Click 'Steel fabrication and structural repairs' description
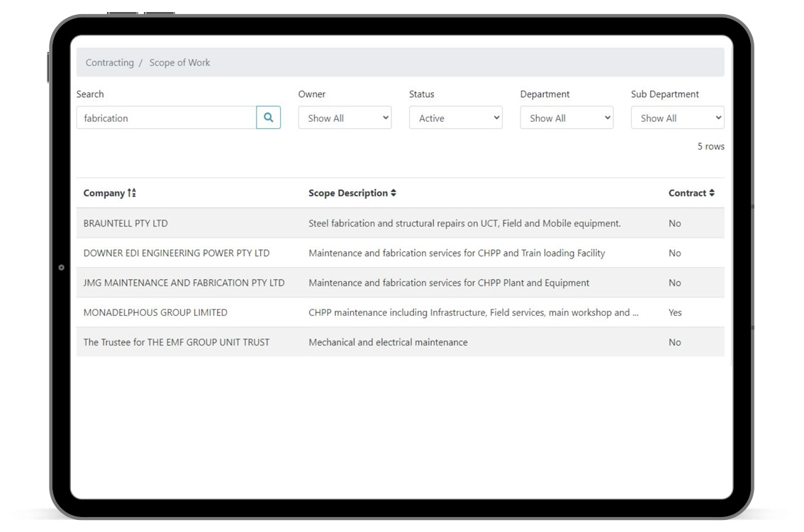Viewport: 804px width, 532px height. [464, 223]
